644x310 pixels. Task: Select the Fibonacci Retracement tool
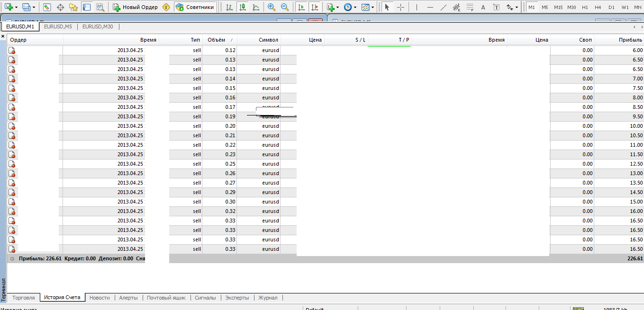(470, 7)
